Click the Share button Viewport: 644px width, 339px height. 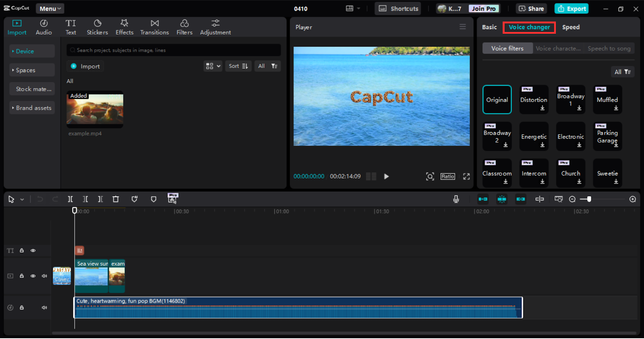click(531, 8)
